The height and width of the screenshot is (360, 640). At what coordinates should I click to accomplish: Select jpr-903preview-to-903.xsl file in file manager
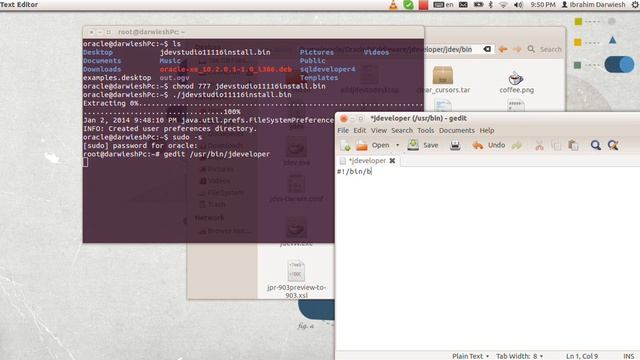(x=296, y=279)
